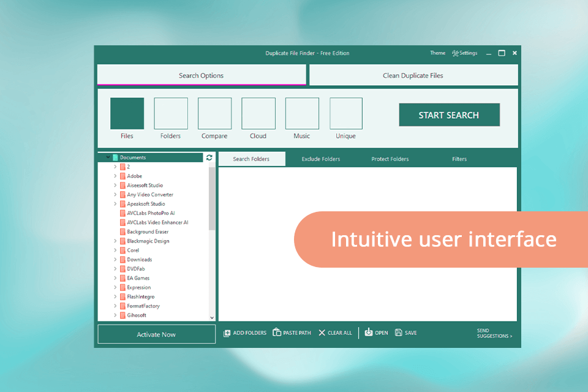588x392 pixels.
Task: Open the Theme option in title bar
Action: tap(437, 53)
